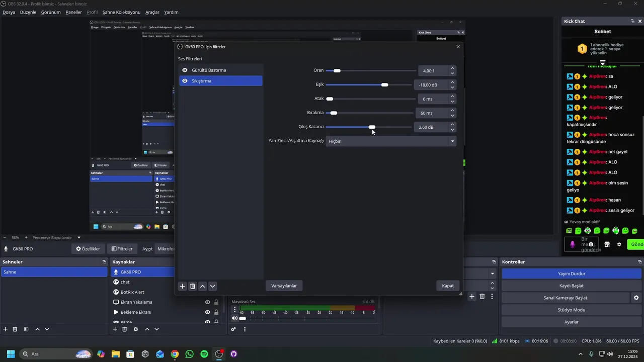644x362 pixels.
Task: Undock the Sahneler panel with float icon
Action: pyautogui.click(x=104, y=262)
